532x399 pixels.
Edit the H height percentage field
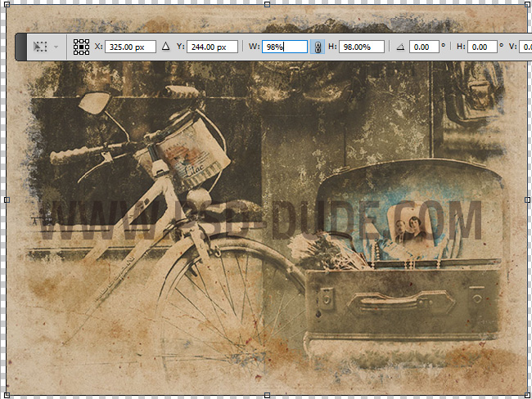pos(362,47)
